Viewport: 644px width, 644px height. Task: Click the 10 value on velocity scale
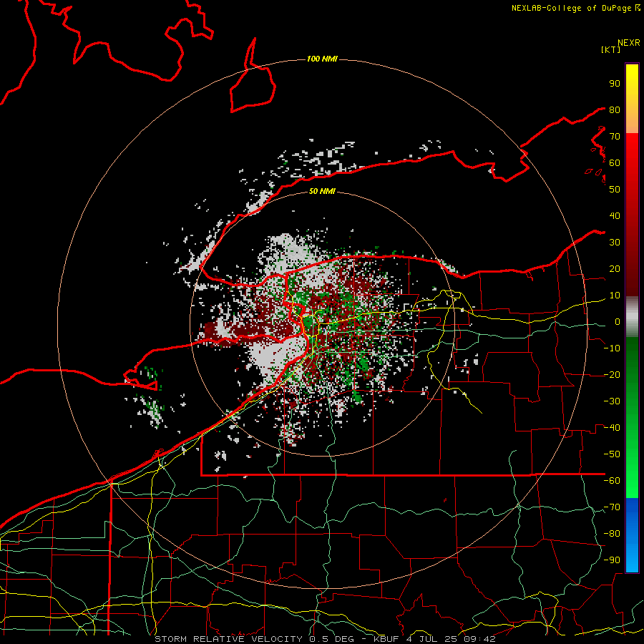coord(615,296)
